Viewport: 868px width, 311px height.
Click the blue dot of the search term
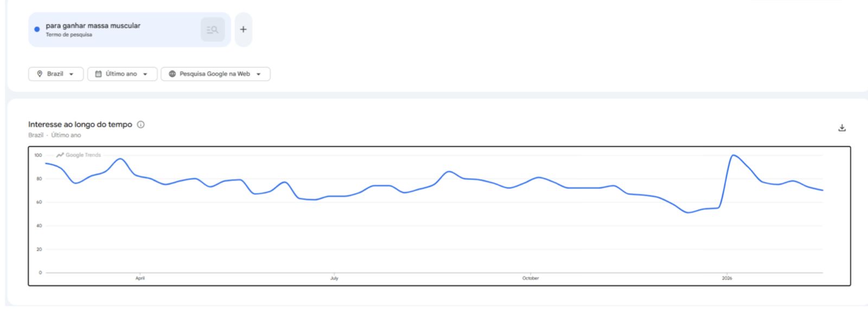coord(37,29)
